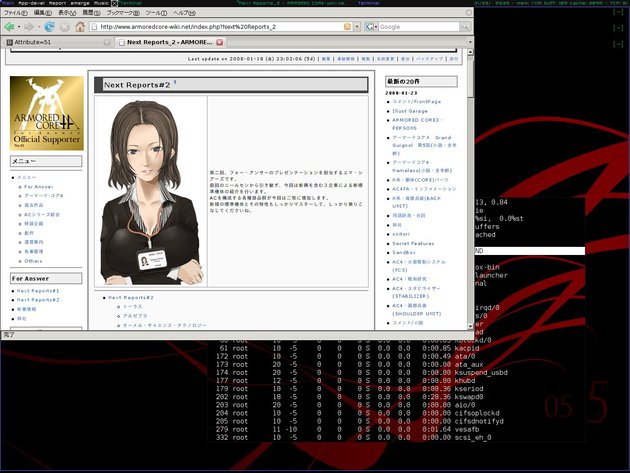Image resolution: width=630 pixels, height=473 pixels.
Task: Switch to the Music workspace
Action: click(x=101, y=3)
